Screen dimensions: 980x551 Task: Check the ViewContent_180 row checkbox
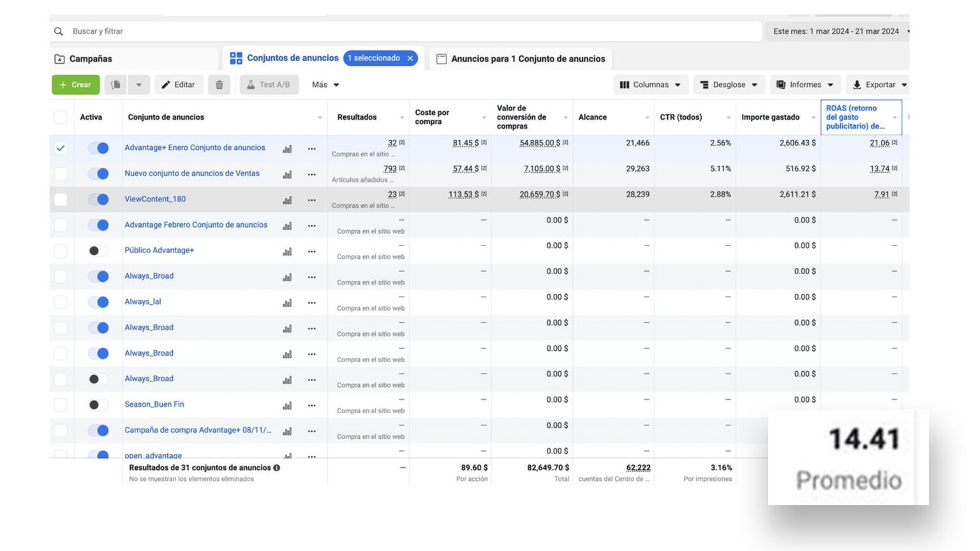[x=61, y=200]
